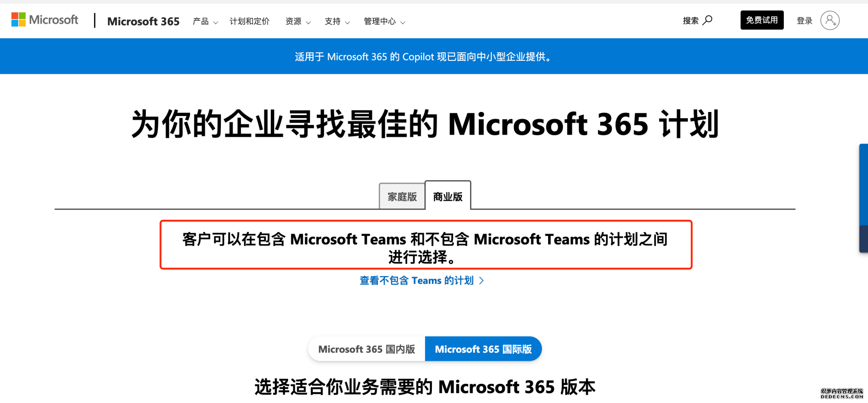Switch to the 商业版 tab
The image size is (868, 403).
click(448, 196)
